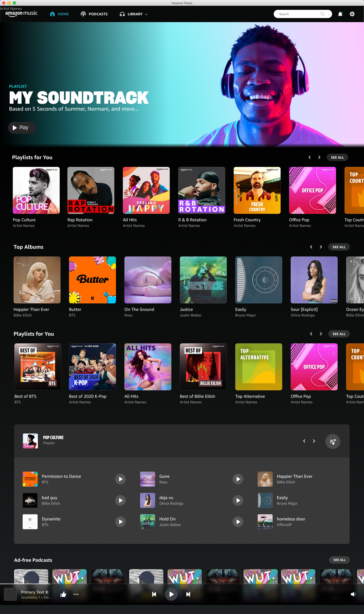Open more options for current track
This screenshot has width=364, height=614.
tap(76, 594)
